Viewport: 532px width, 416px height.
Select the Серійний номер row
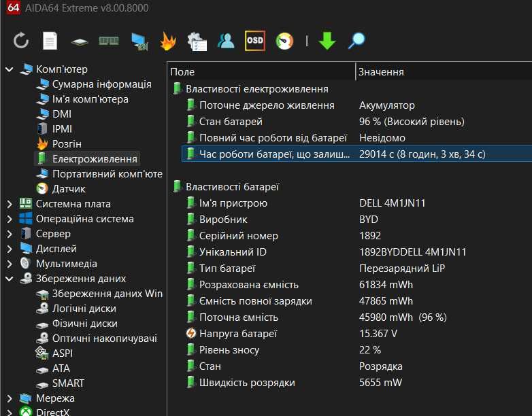357,236
